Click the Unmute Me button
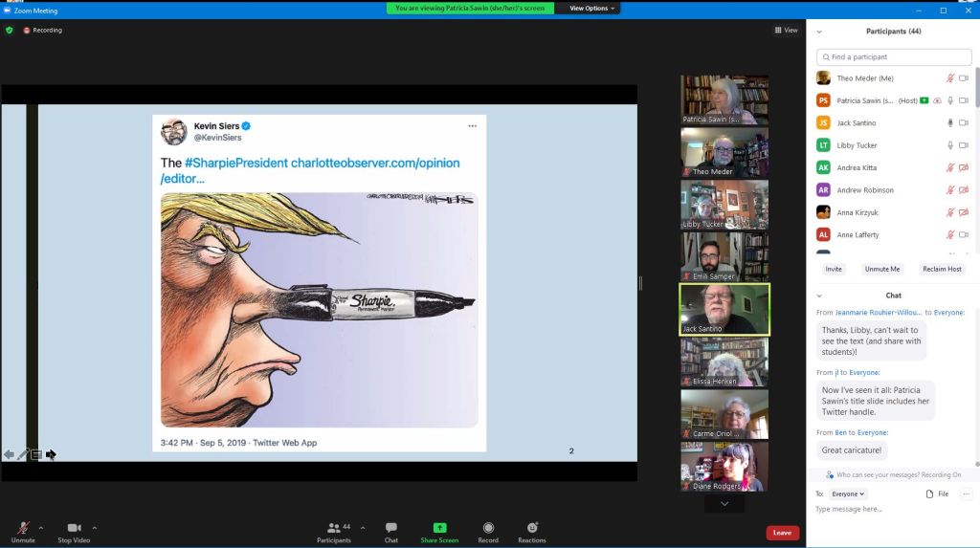Screen dimensions: 980x548 pyautogui.click(x=880, y=269)
